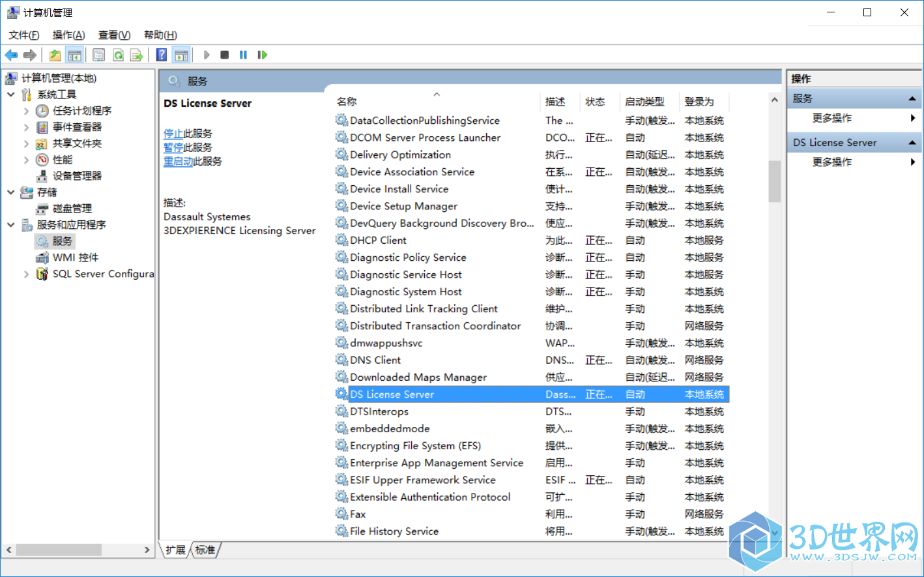Screen dimensions: 924x577
Task: Click the Pause service icon
Action: point(243,55)
